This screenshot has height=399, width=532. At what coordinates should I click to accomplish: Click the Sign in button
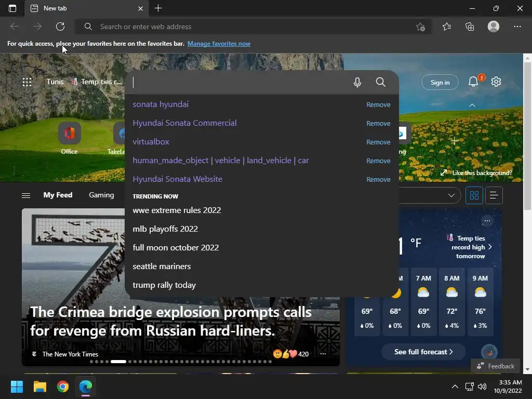[x=440, y=82]
